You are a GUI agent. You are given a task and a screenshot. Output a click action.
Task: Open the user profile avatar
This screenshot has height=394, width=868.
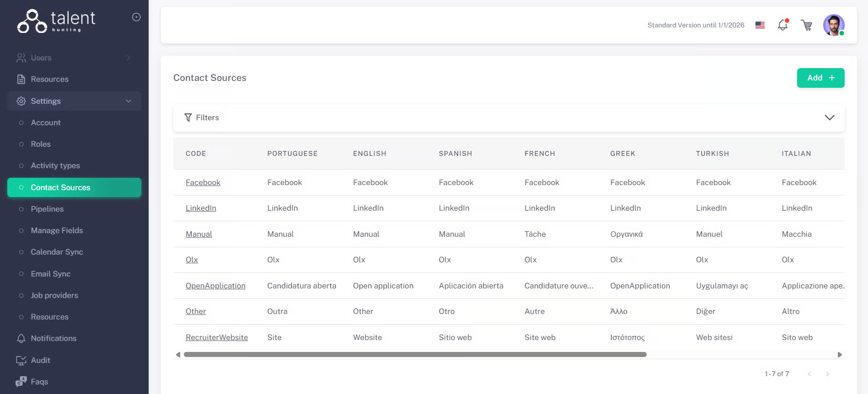coord(833,25)
